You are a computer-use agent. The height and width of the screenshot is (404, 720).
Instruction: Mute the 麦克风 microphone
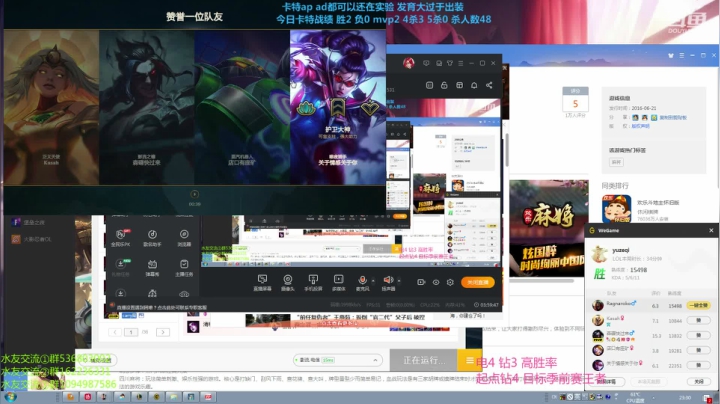(362, 283)
